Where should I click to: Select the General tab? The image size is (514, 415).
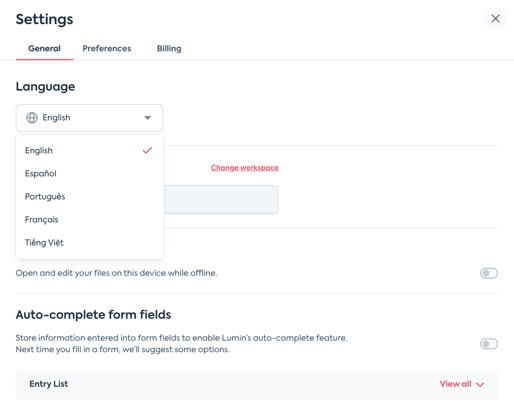point(44,49)
